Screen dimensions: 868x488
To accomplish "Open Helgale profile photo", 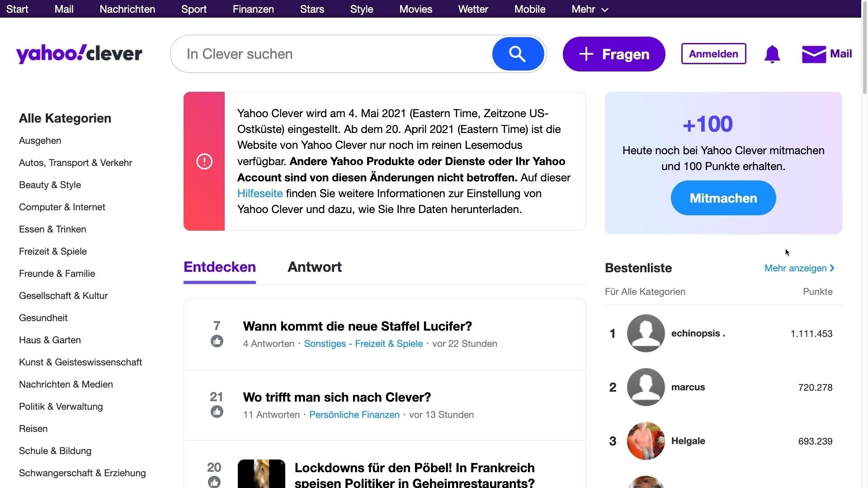I will pyautogui.click(x=646, y=441).
